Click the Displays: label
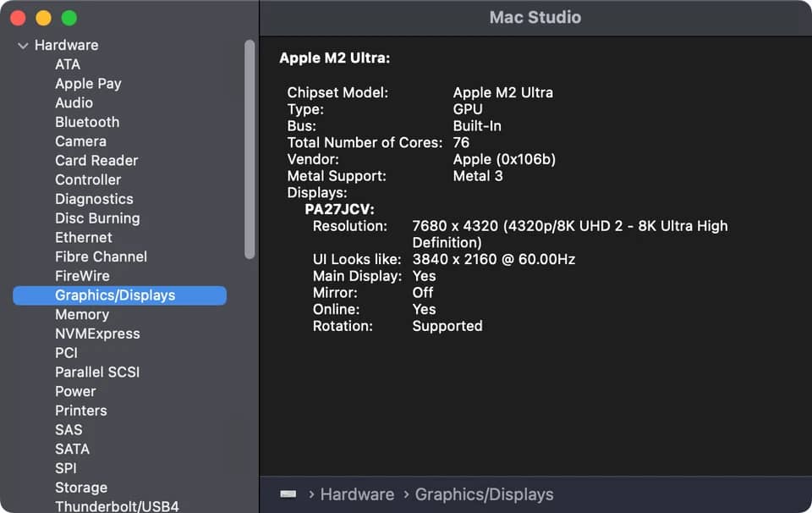Screen dimensions: 812x513 click(x=317, y=193)
